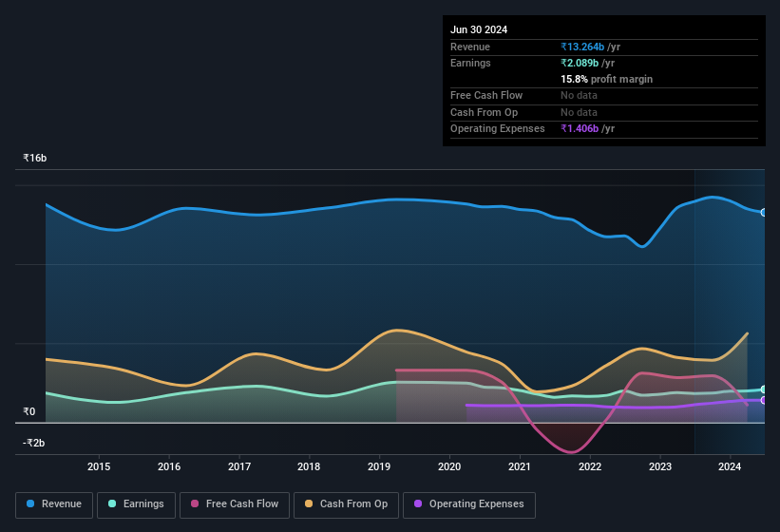780x532 pixels.
Task: Select the Operating Expenses endpoint marker
Action: coord(764,400)
